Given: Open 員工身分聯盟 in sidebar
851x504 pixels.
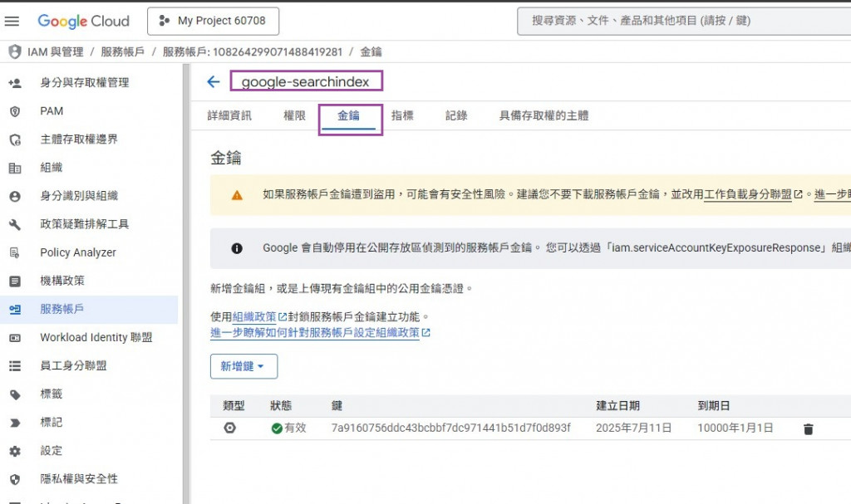Looking at the screenshot, I should [x=73, y=365].
